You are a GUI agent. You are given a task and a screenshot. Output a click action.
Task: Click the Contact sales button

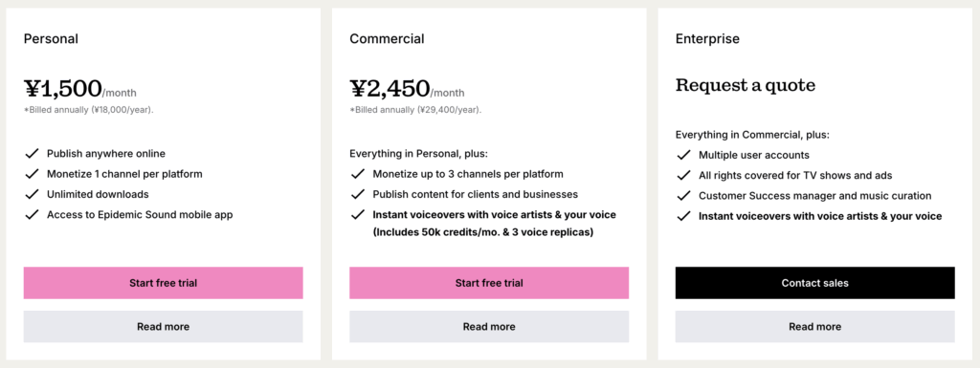click(815, 283)
